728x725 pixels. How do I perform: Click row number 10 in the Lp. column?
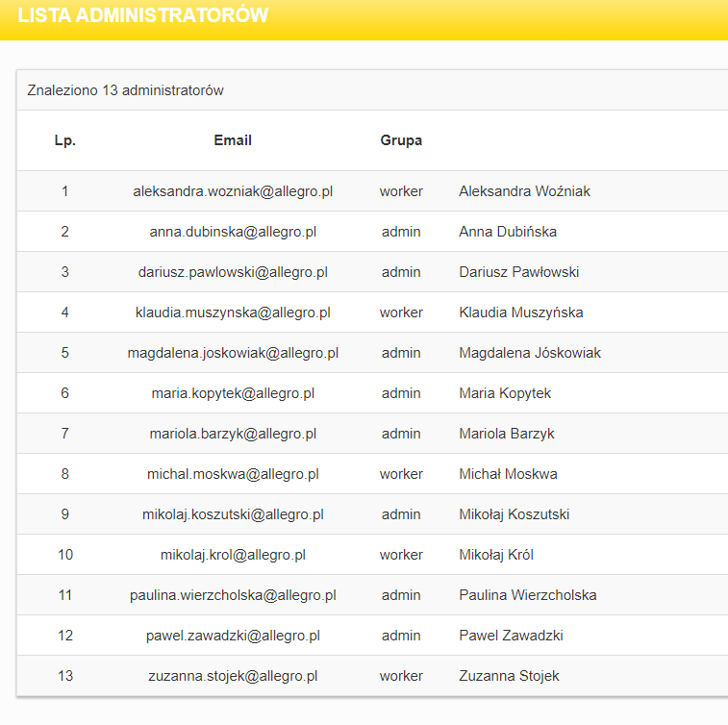point(65,555)
